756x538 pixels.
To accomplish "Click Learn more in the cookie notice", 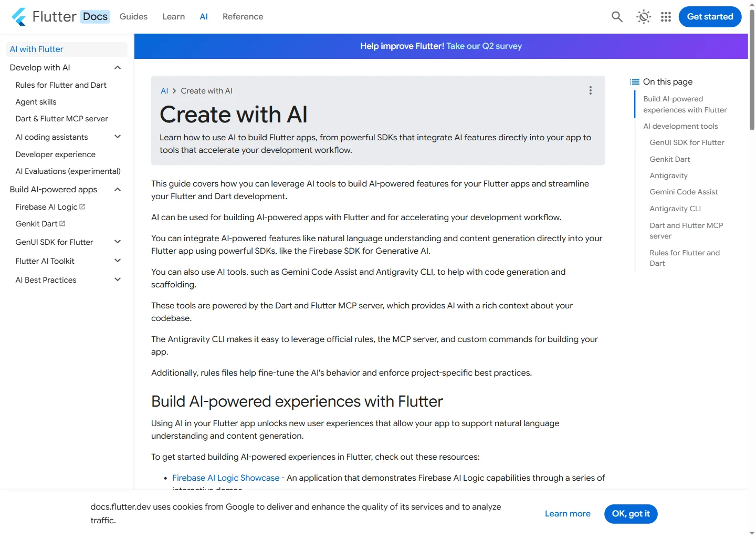I will [x=568, y=514].
